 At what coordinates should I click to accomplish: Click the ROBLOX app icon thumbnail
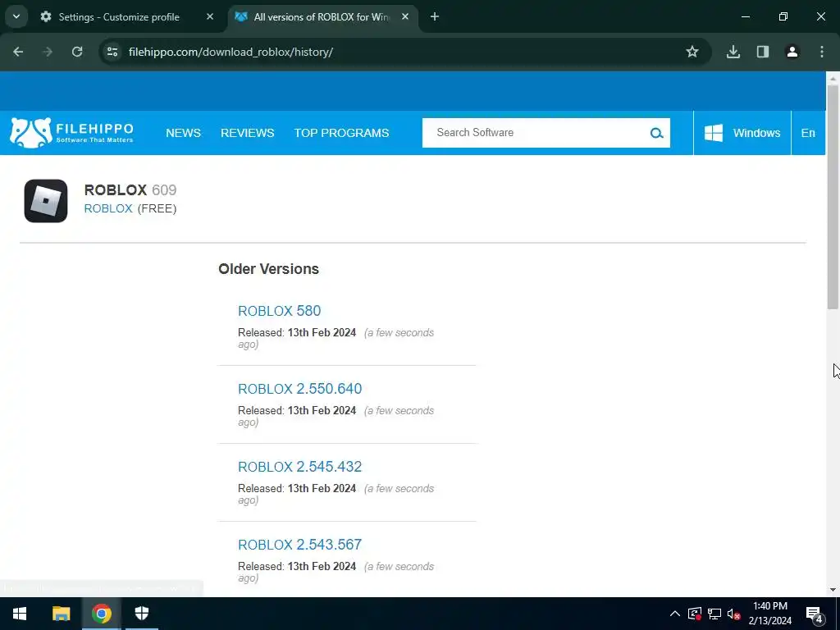click(46, 201)
